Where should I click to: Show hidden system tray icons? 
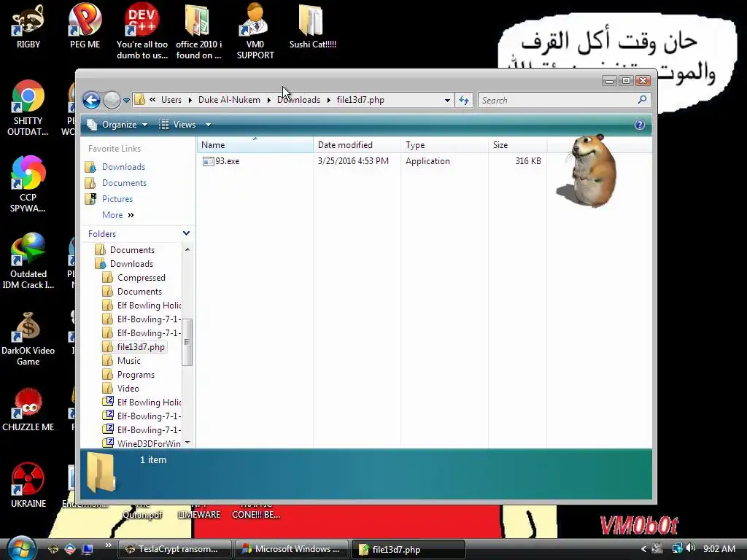click(643, 549)
